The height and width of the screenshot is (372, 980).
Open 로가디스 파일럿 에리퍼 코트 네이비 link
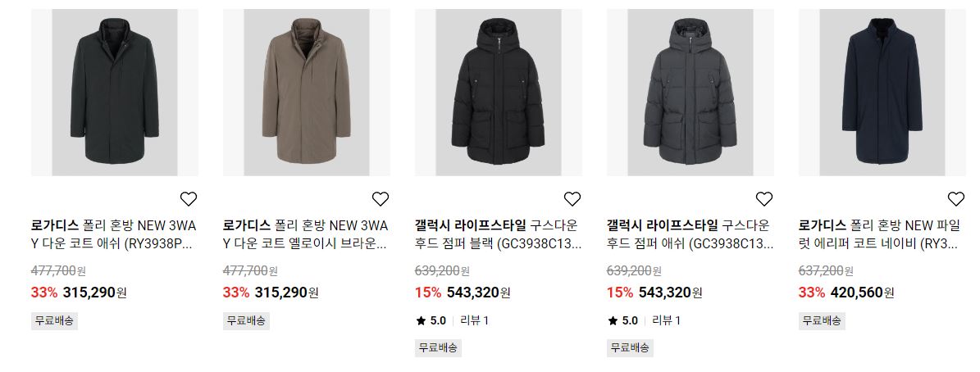882,234
